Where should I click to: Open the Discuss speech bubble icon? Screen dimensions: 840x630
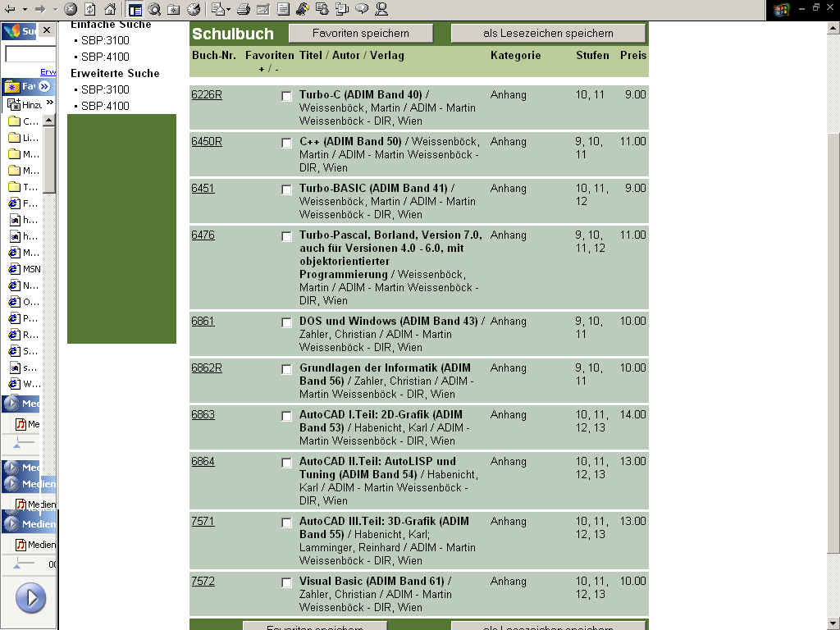362,9
